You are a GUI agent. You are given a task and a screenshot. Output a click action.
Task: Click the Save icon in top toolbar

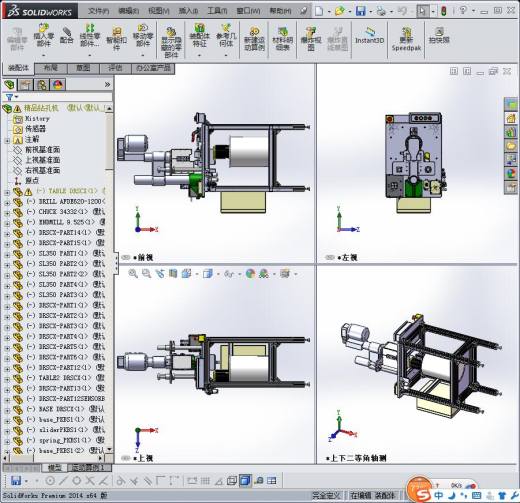pyautogui.click(x=360, y=11)
